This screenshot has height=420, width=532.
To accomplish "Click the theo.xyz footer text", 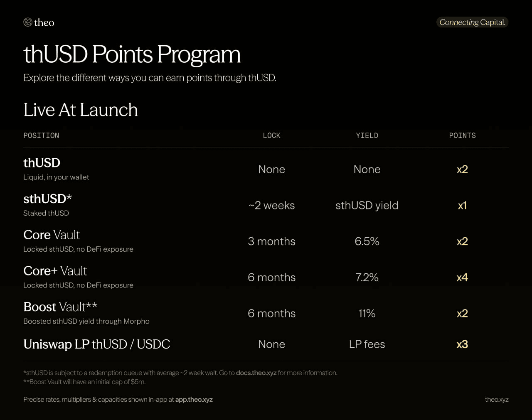I will click(x=497, y=399).
